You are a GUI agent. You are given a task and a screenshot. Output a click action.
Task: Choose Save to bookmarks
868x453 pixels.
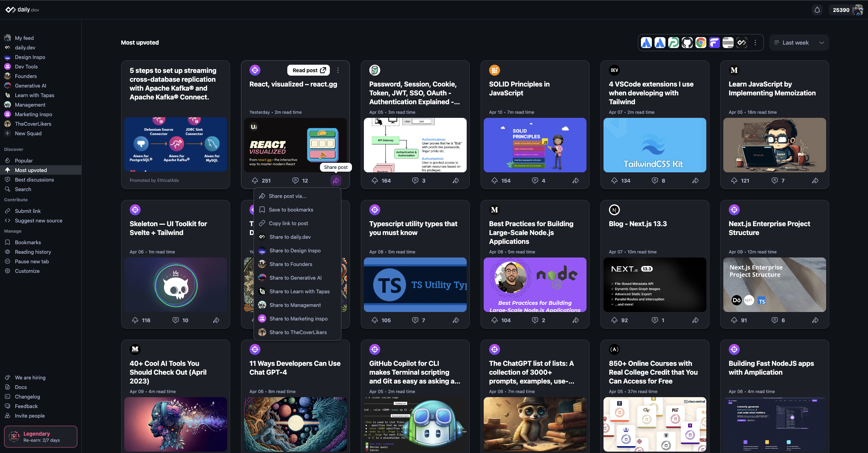(298, 210)
